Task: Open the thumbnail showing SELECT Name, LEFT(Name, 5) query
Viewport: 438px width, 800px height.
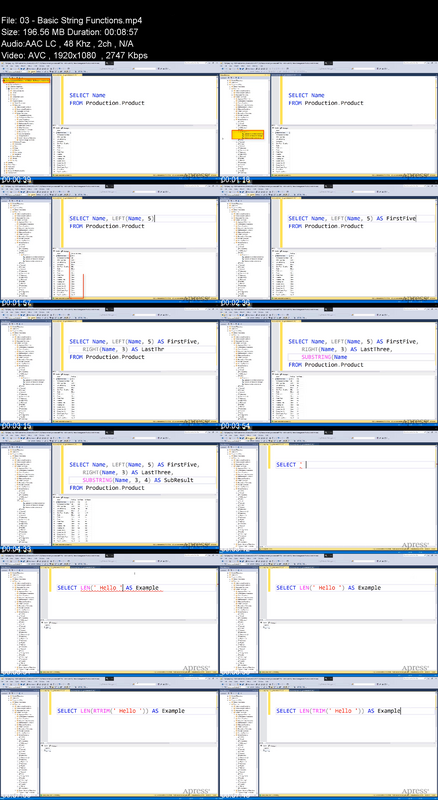Action: 109,245
